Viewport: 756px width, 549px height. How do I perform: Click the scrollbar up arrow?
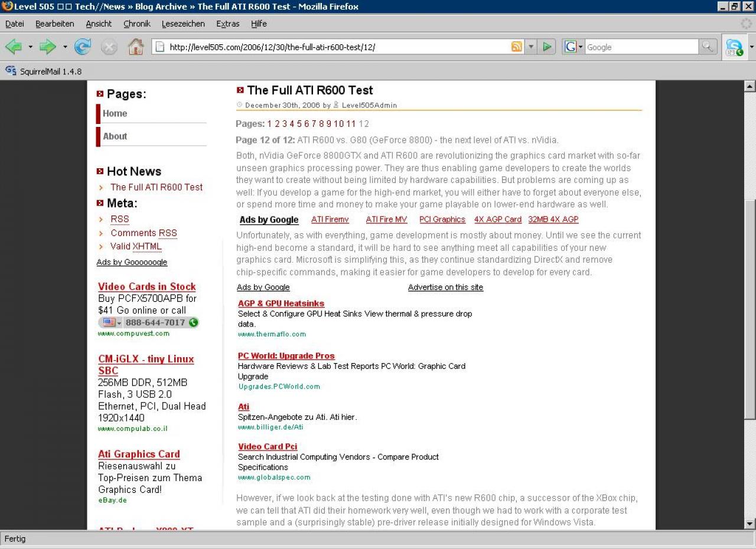point(750,86)
